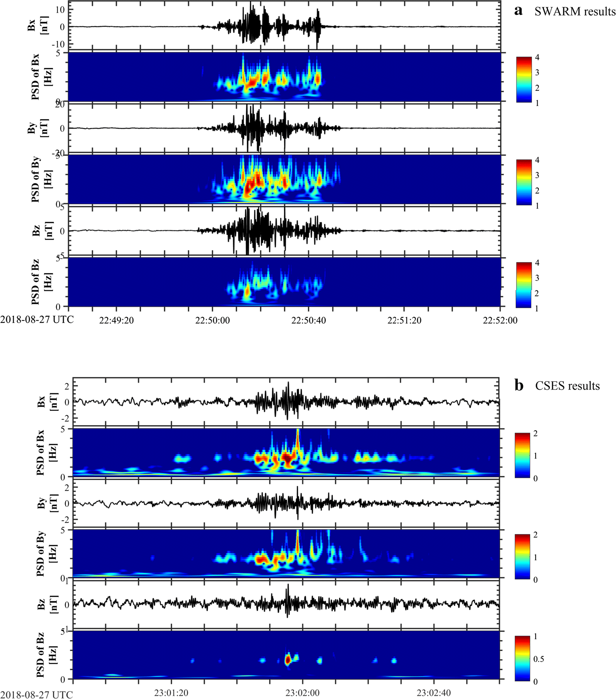The height and width of the screenshot is (699, 616).
Task: Click the SWARM PSD of Bx [Hz] axis label
Action: coord(42,77)
